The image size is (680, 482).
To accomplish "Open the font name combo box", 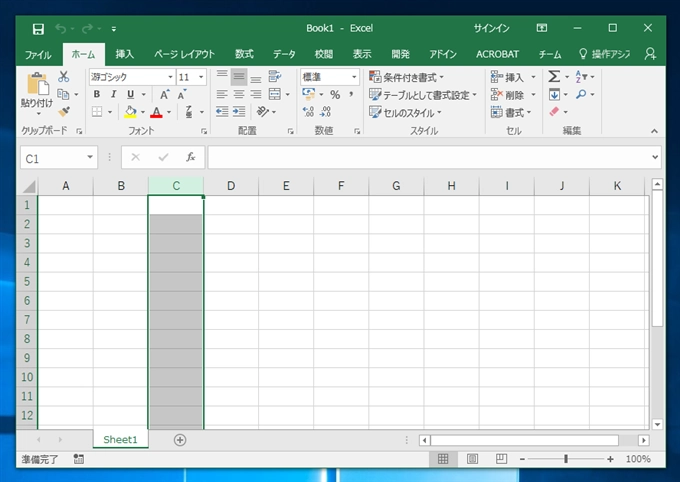I will coord(132,77).
